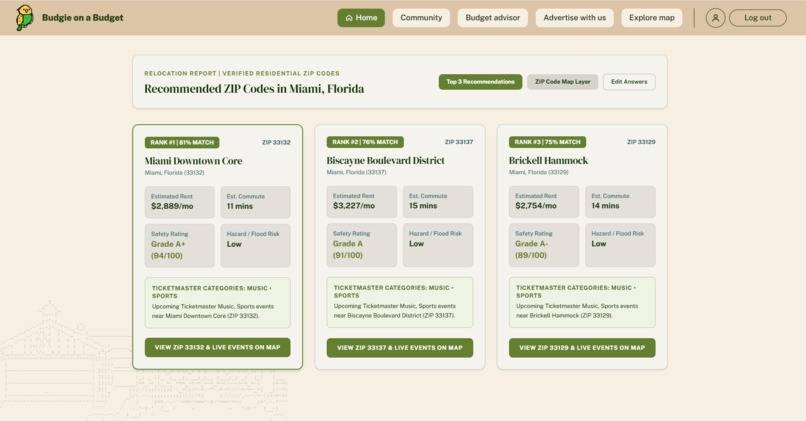
Task: Click the ZIP 33129 label
Action: (641, 142)
